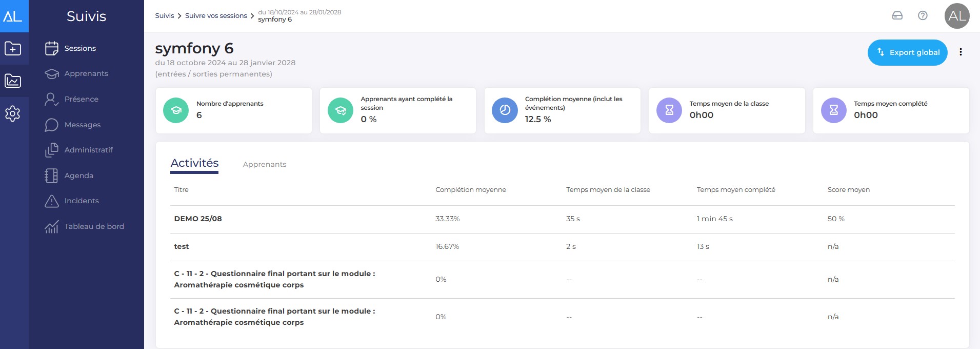This screenshot has height=349, width=980.
Task: Click the Apprenants ayant complété session icon
Action: coord(341,110)
